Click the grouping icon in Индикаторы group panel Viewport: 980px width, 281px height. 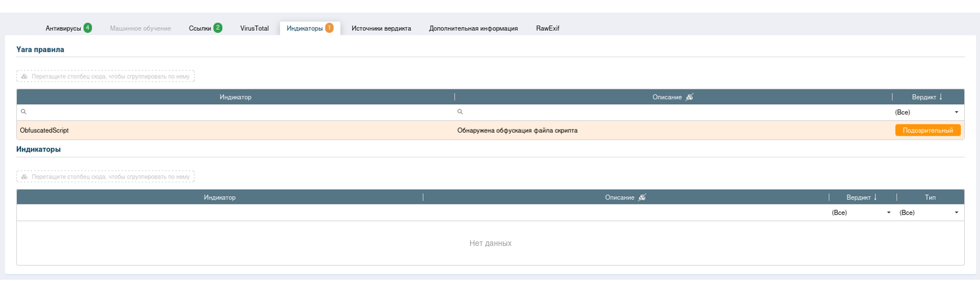[25, 177]
